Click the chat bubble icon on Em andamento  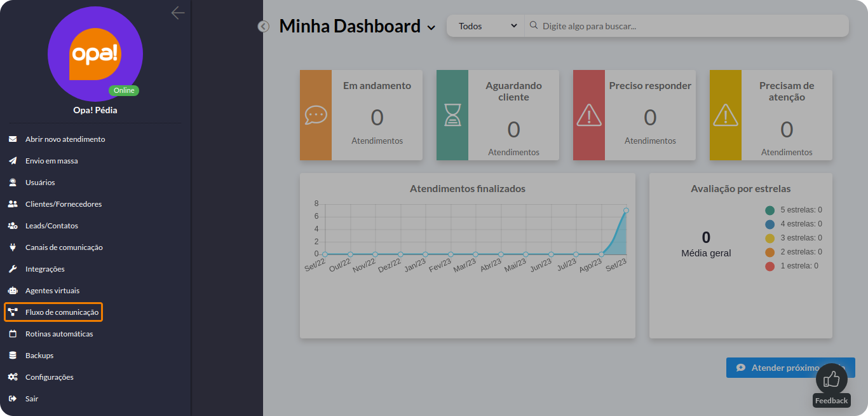click(x=316, y=115)
